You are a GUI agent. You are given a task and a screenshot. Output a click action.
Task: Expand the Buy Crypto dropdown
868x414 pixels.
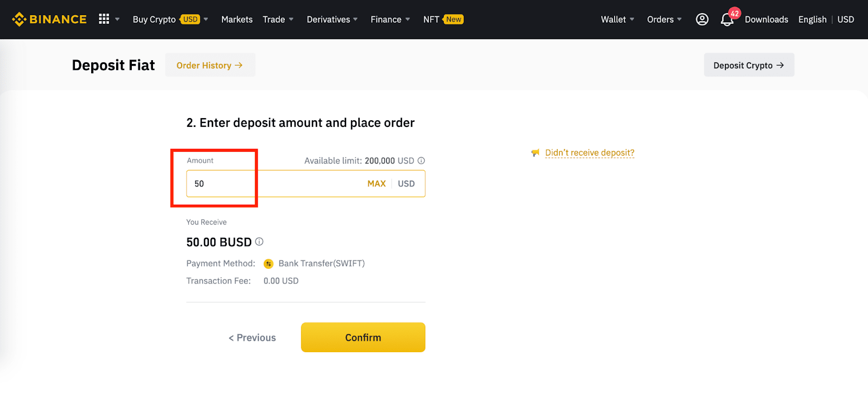[x=170, y=20]
